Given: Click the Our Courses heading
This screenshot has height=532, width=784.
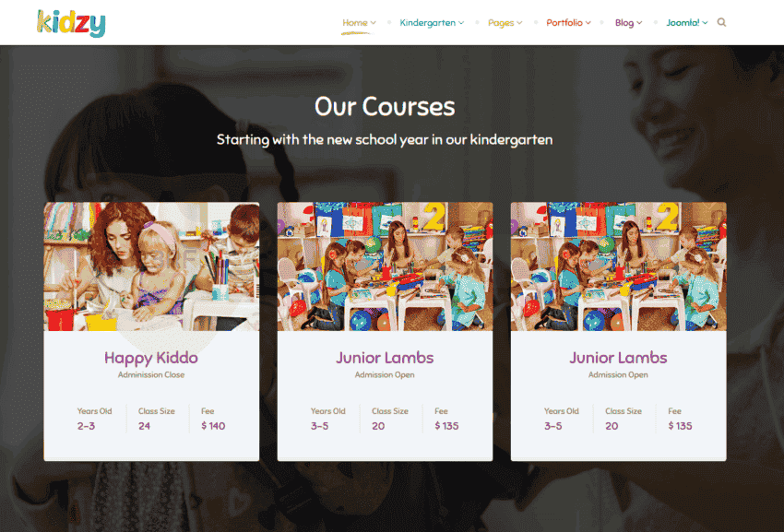Looking at the screenshot, I should point(385,106).
